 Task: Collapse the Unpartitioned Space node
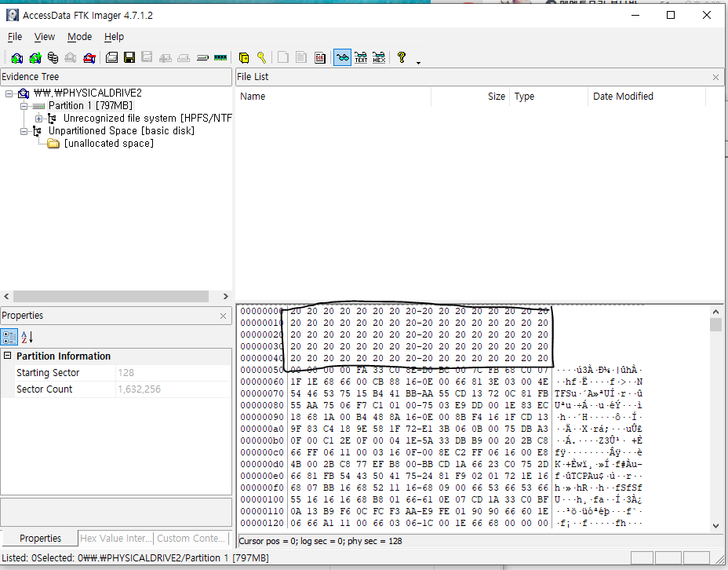pos(24,131)
